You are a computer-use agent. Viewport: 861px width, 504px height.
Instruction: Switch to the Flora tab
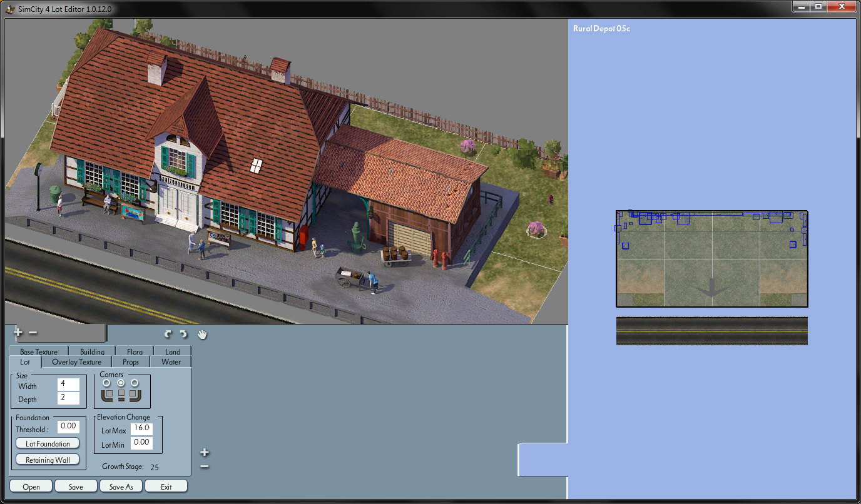[135, 351]
